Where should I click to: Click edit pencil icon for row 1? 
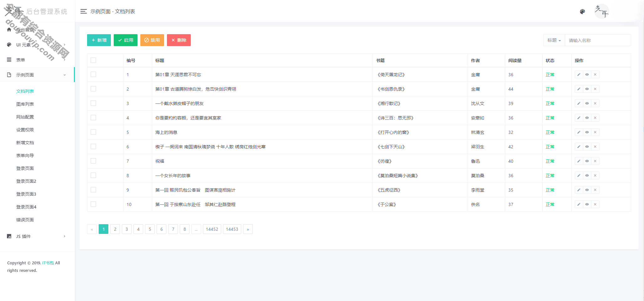[579, 75]
